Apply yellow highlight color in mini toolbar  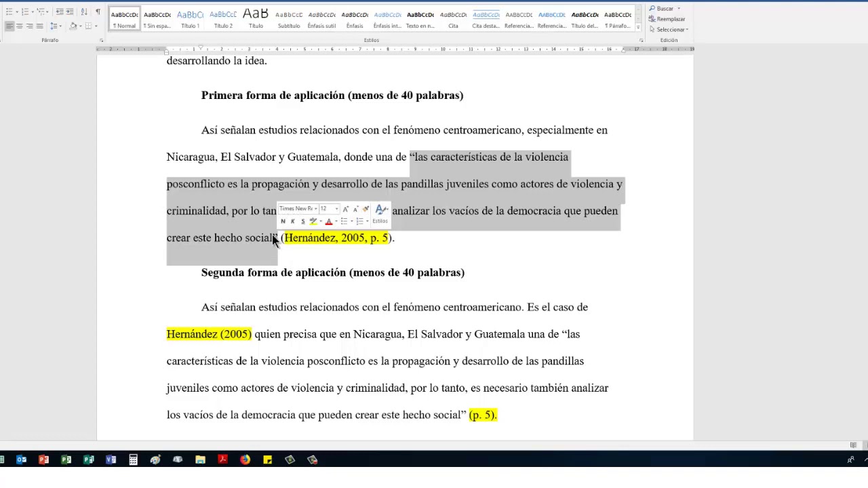coord(313,221)
